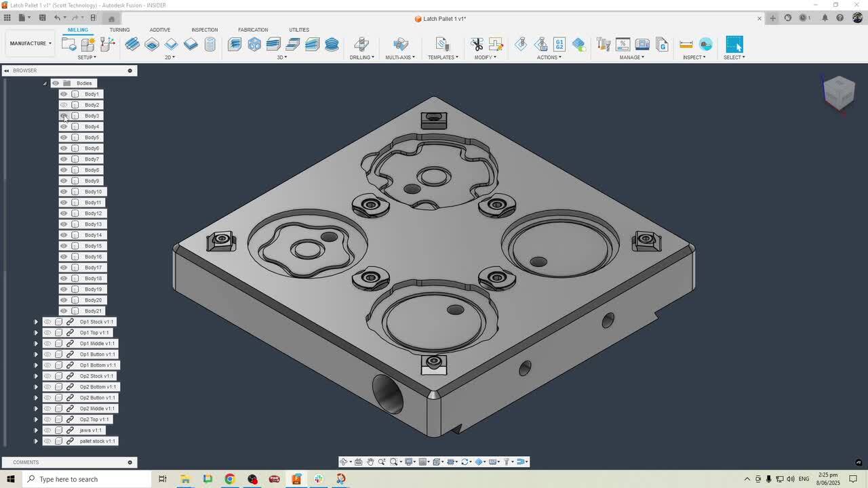Click the scissors icon in Modify group
Viewport: 868px width, 488px height.
click(477, 44)
